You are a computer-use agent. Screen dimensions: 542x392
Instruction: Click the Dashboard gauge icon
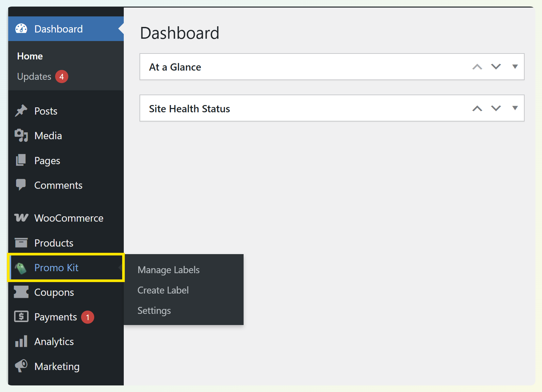click(x=21, y=29)
